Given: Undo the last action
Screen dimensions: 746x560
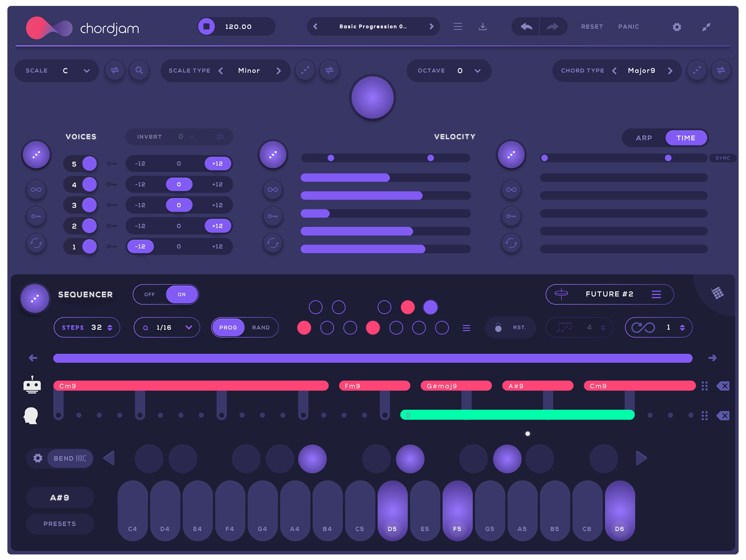Looking at the screenshot, I should pyautogui.click(x=525, y=26).
